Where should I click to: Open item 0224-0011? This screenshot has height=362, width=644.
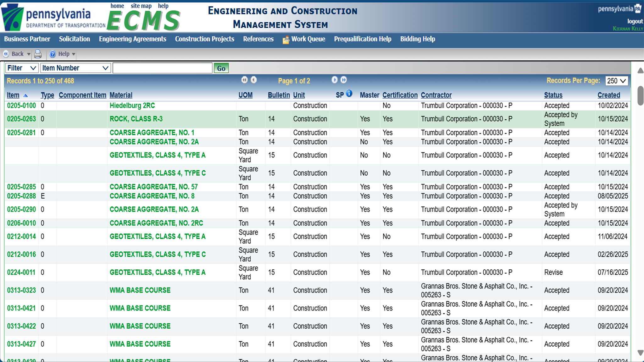[21, 272]
